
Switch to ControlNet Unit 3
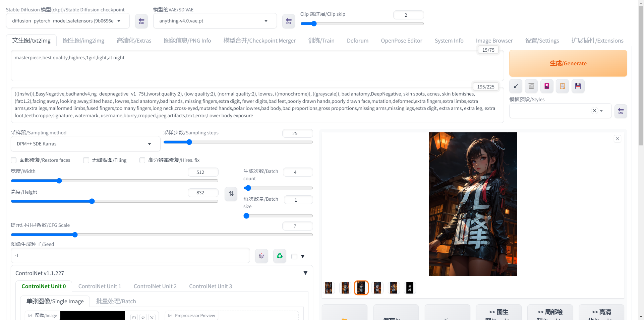[x=211, y=286]
